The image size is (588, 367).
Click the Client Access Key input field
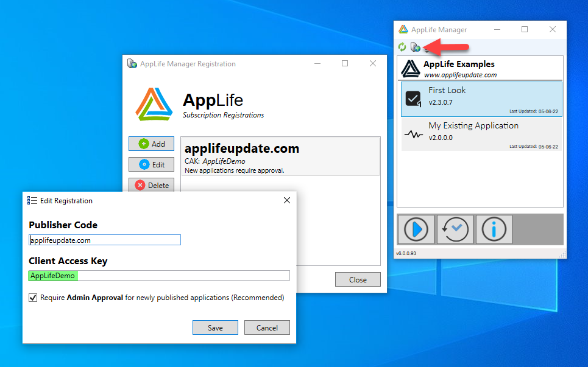[x=159, y=276]
